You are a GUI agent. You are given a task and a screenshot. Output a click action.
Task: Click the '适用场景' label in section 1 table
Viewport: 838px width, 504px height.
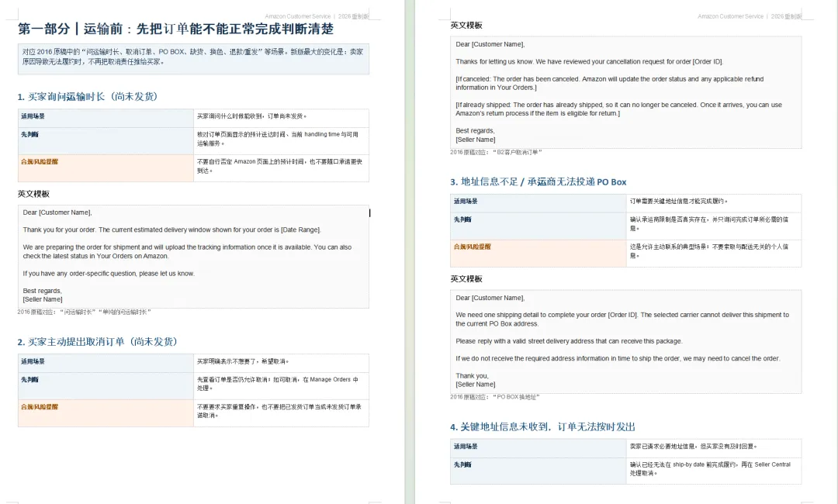33,116
